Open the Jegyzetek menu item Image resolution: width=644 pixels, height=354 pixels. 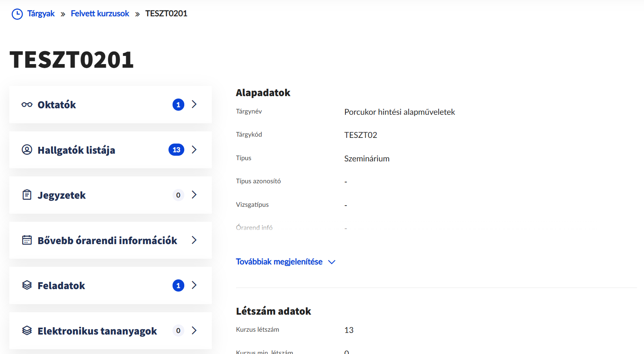[62, 195]
